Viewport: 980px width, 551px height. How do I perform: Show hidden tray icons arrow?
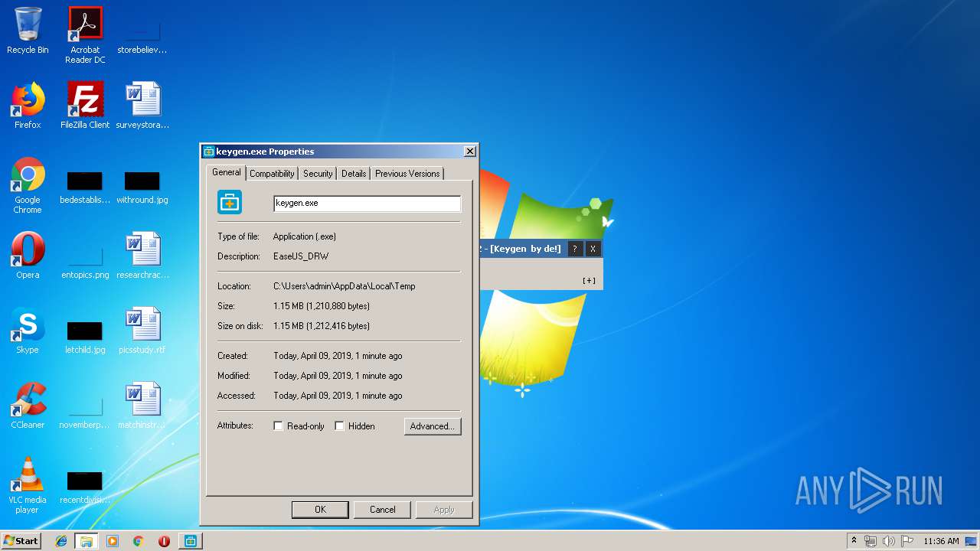[x=854, y=541]
